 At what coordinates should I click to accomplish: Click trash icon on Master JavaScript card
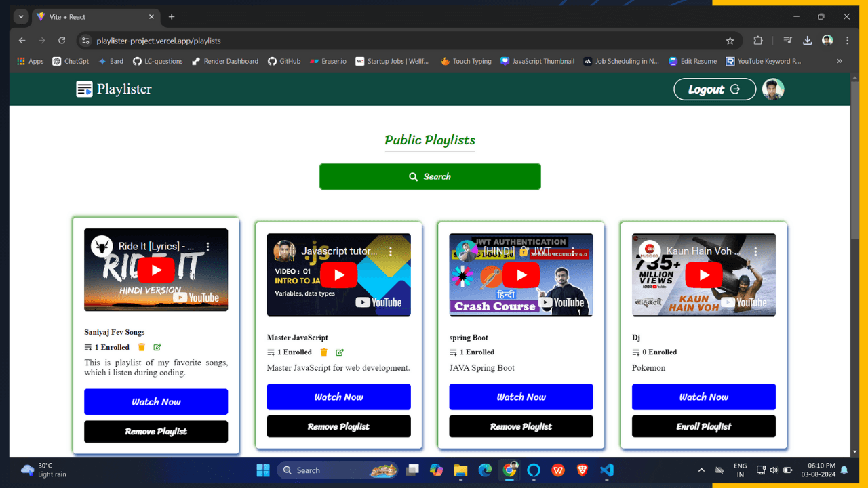(324, 352)
